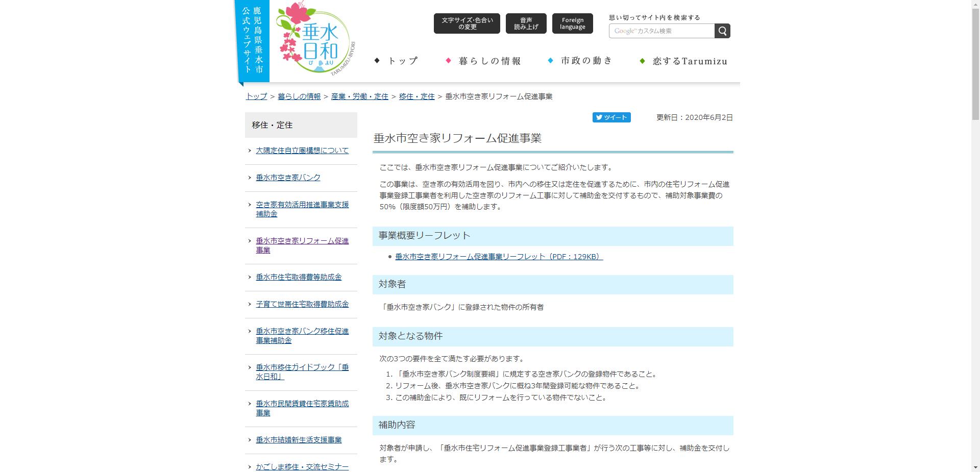
Task: Open the 移住・定住 breadcrumb link
Action: [416, 96]
